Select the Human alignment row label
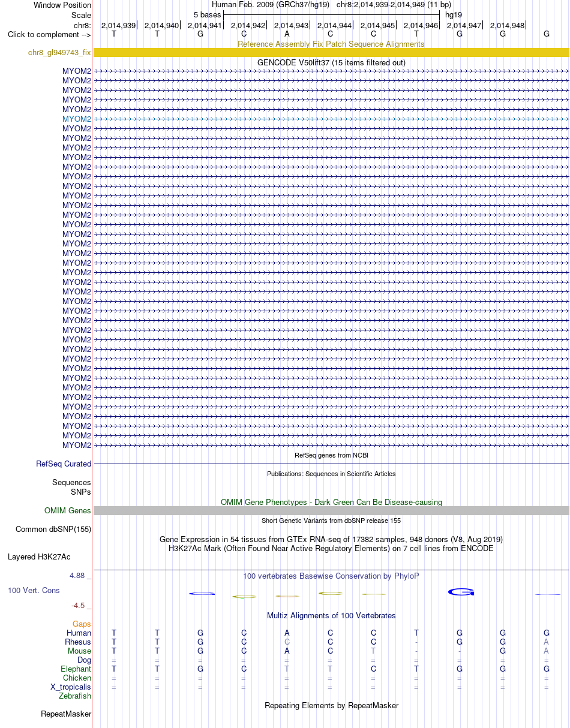The width and height of the screenshot is (570, 728). pos(79,633)
